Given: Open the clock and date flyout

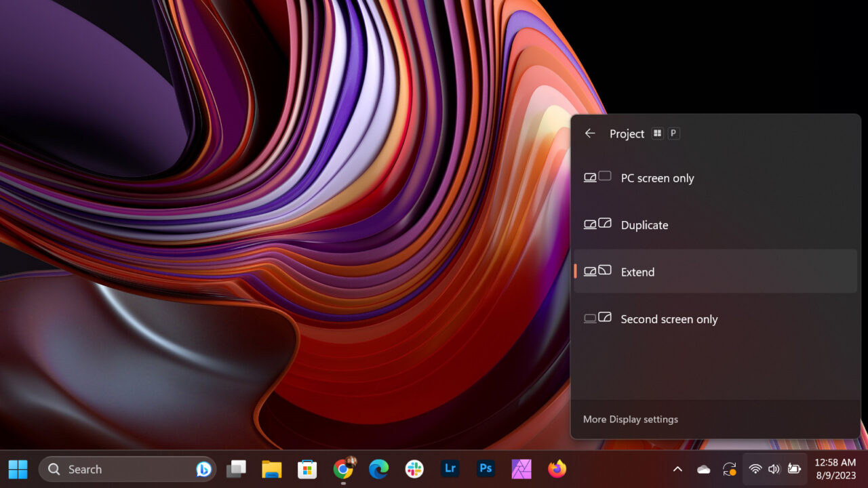Looking at the screenshot, I should point(835,469).
